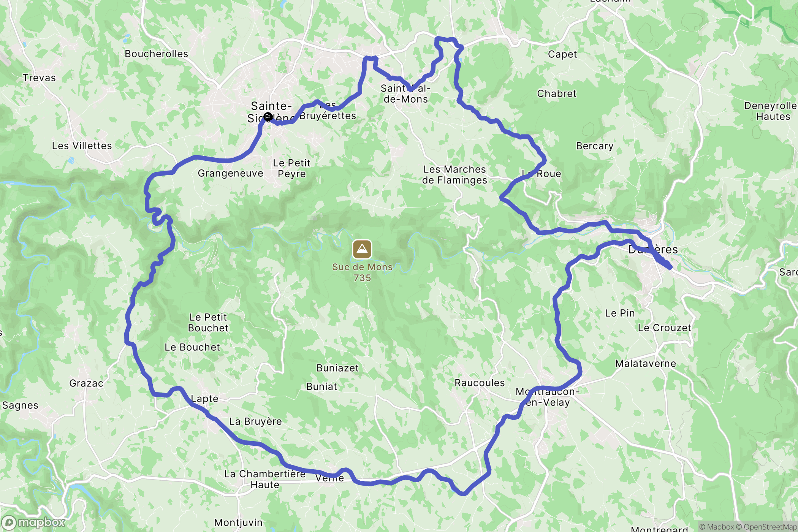Open the Mapbox logo link
798x532 pixels.
[x=33, y=523]
